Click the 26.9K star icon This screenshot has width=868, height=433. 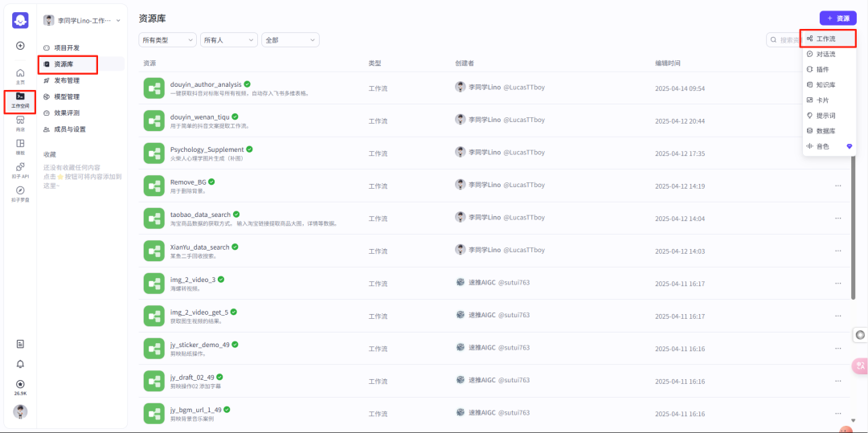pos(20,387)
